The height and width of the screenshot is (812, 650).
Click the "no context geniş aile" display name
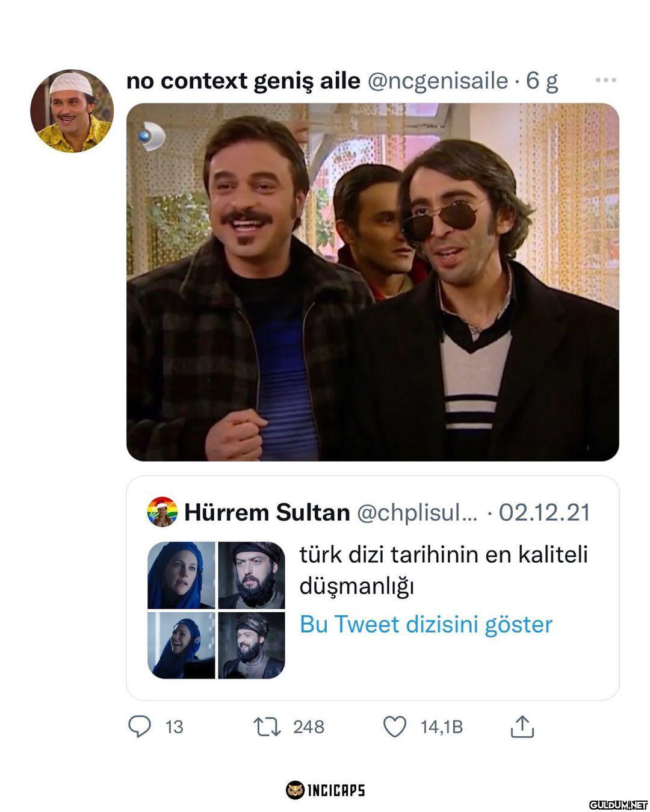243,81
